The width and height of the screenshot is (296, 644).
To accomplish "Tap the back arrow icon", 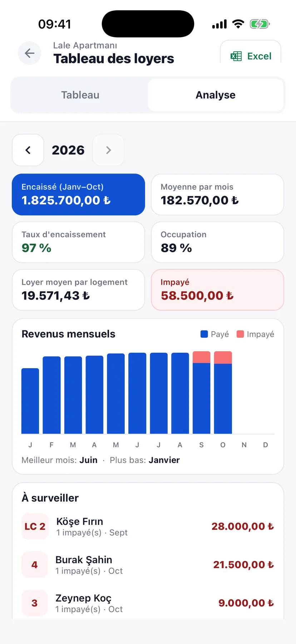I will [x=30, y=53].
